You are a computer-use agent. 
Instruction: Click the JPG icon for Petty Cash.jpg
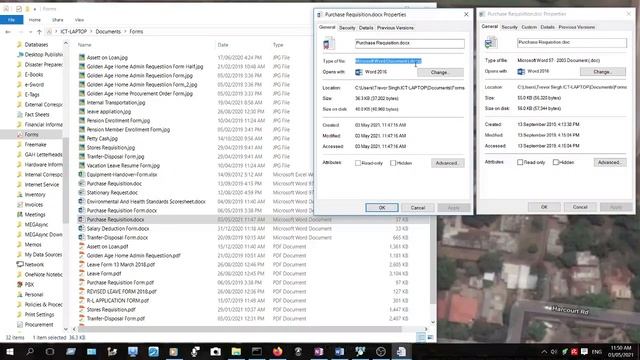tap(82, 138)
